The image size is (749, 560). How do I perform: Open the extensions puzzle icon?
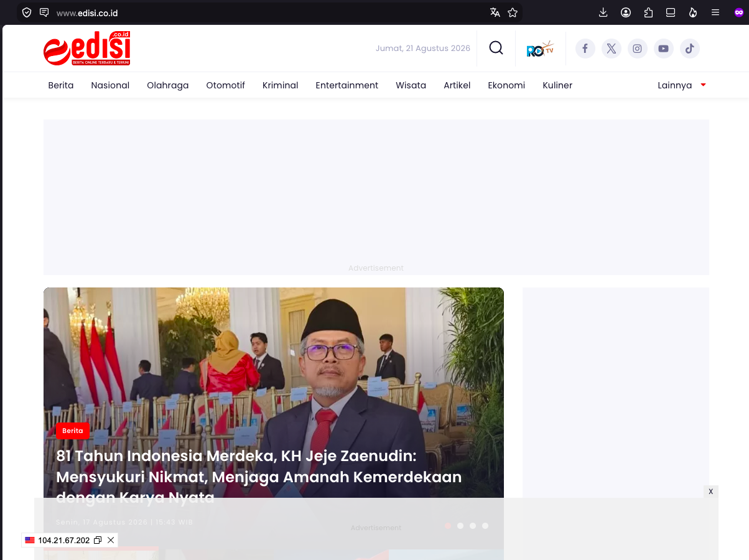coord(648,12)
